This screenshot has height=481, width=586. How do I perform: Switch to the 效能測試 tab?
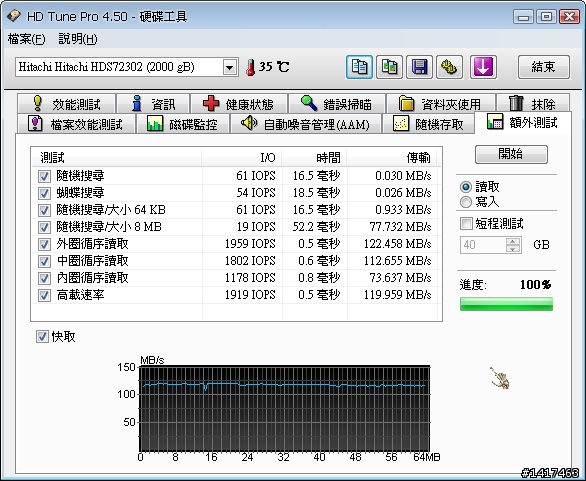[66, 104]
